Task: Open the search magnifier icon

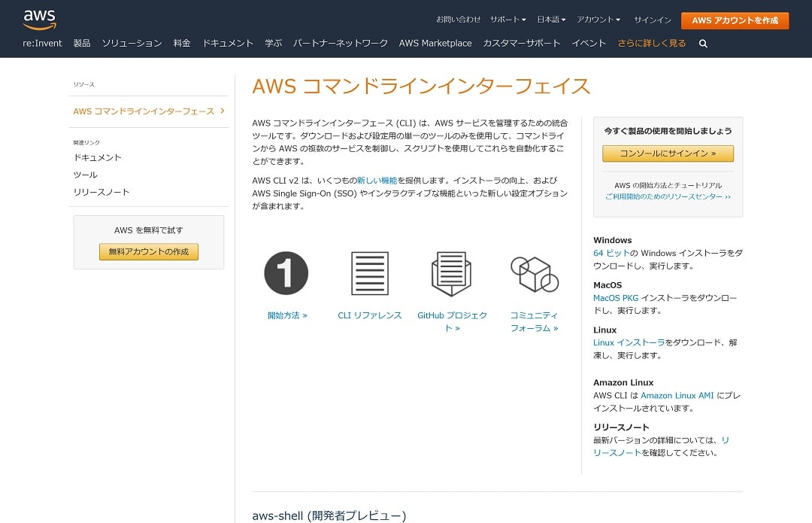Action: pyautogui.click(x=703, y=44)
